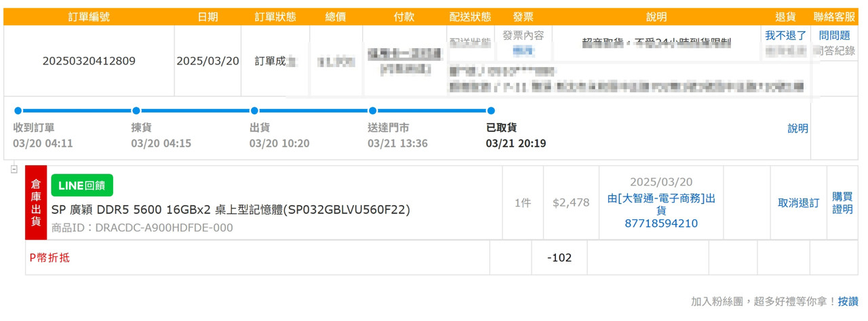Open tracking number 87718594210
Screen dimensions: 868x321
pyautogui.click(x=661, y=223)
